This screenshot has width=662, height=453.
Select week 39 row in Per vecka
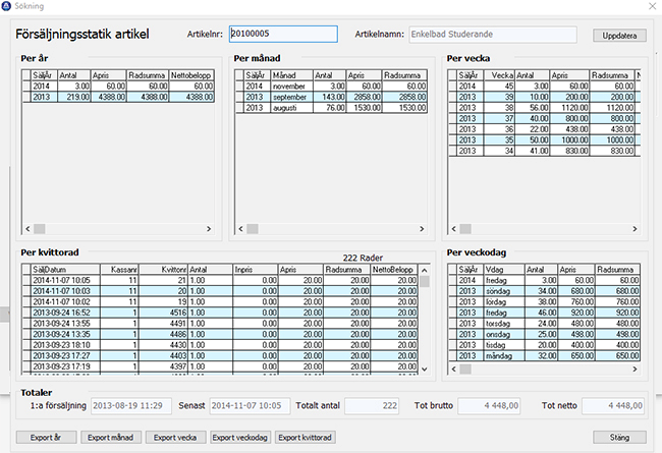pyautogui.click(x=544, y=97)
